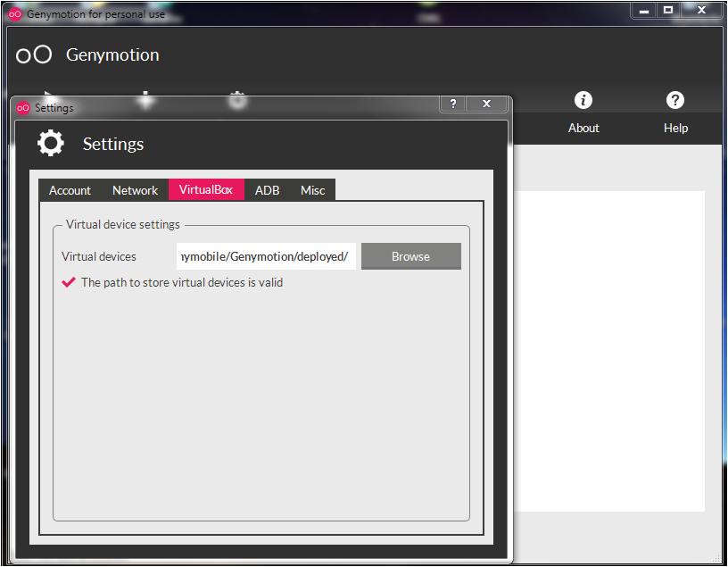
Task: Click the Settings dialog title bar icon
Action: point(23,108)
